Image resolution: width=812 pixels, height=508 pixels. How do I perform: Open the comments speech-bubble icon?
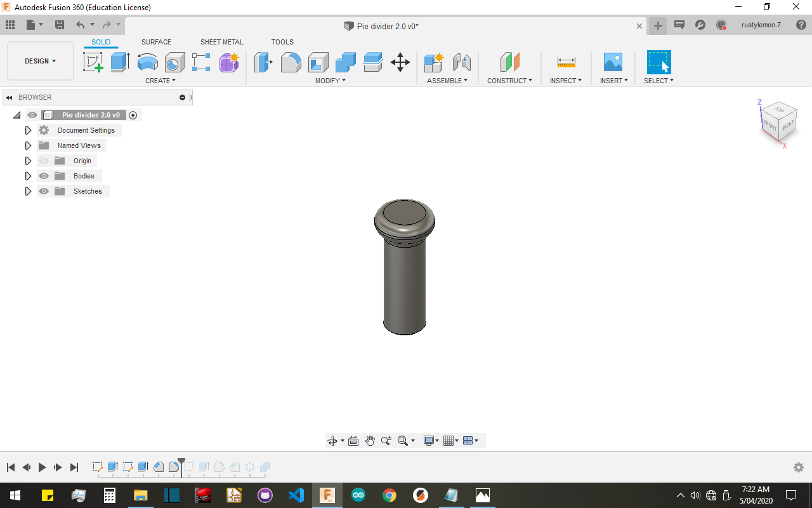[679, 25]
